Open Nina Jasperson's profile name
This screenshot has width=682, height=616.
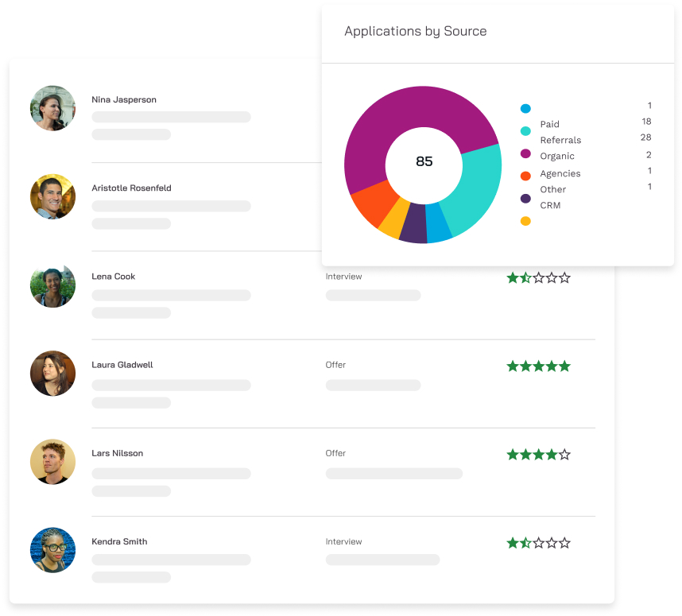tap(123, 99)
